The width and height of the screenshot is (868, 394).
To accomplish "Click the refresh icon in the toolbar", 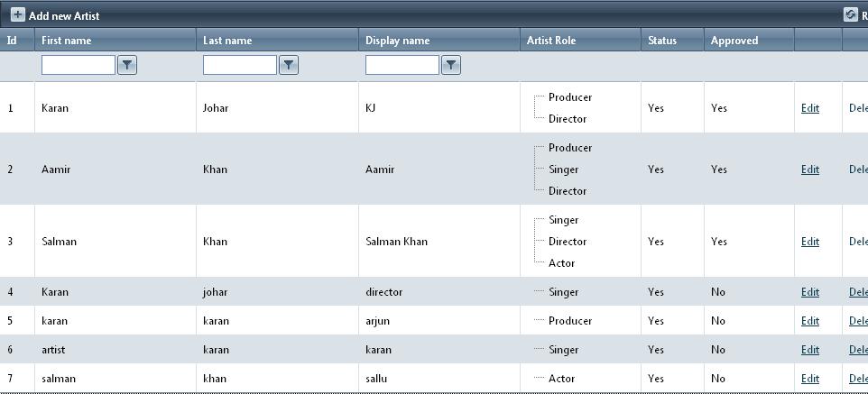I will pos(850,14).
